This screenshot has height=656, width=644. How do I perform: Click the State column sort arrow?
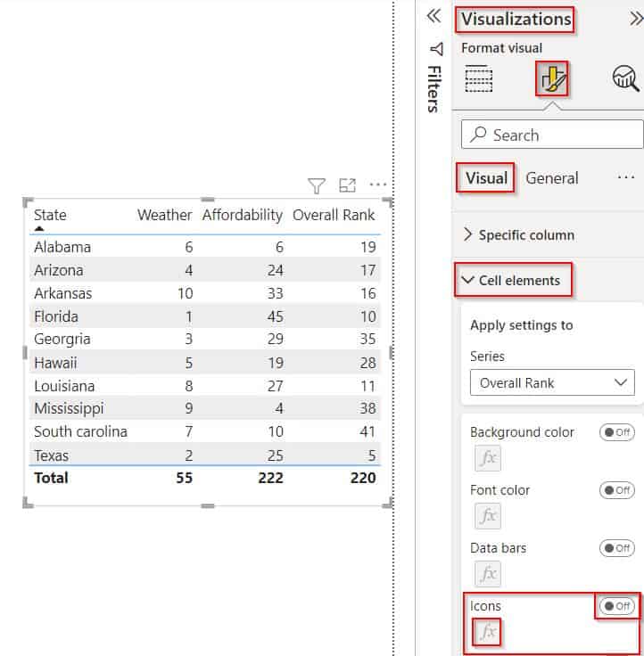[39, 228]
